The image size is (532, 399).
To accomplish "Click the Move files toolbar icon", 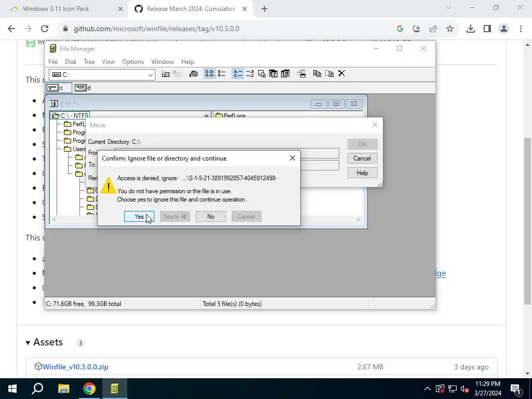I will coord(329,74).
